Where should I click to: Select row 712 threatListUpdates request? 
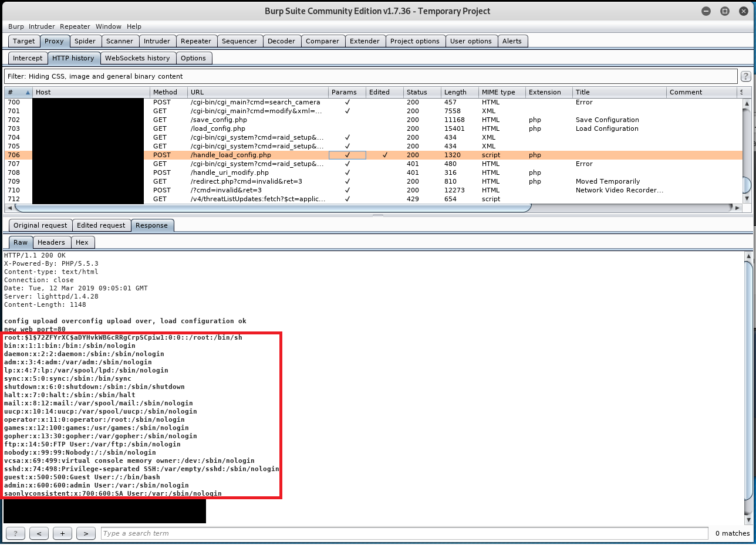click(x=373, y=199)
